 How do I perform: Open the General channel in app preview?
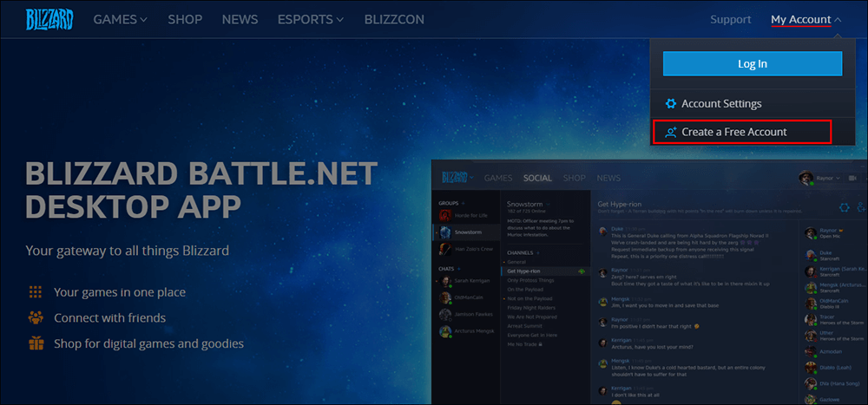[516, 262]
